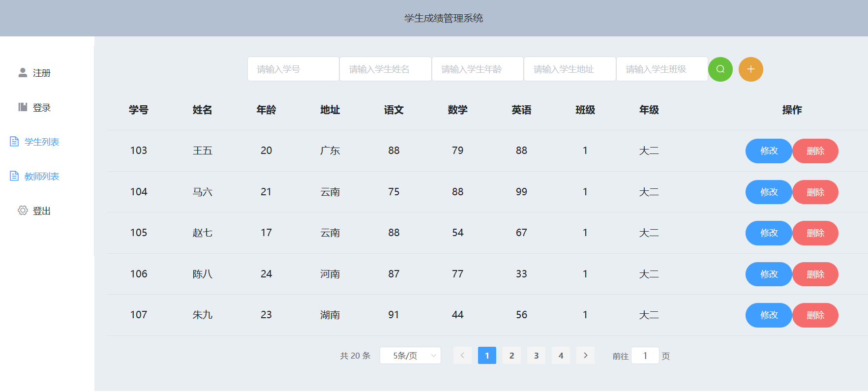Image resolution: width=868 pixels, height=392 pixels.
Task: Go to page 2
Action: click(x=511, y=356)
